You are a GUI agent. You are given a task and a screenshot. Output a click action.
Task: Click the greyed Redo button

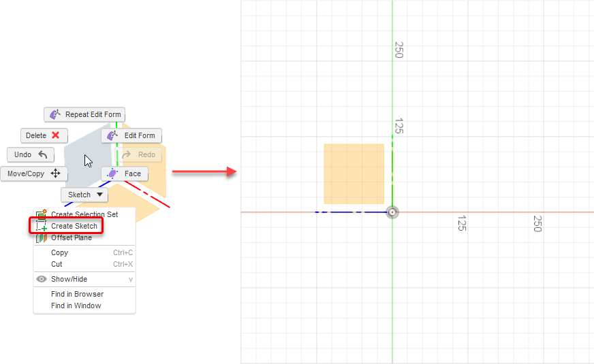point(138,154)
